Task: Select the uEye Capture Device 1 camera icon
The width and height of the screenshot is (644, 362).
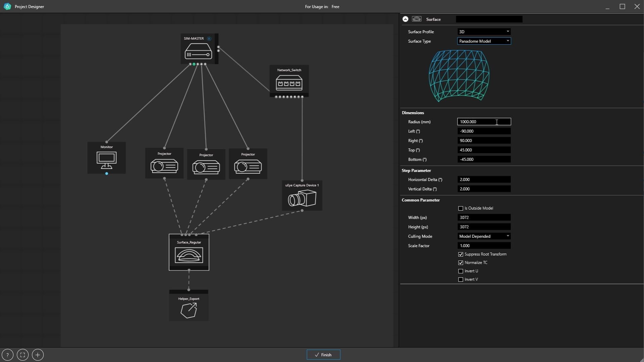Action: tap(302, 198)
